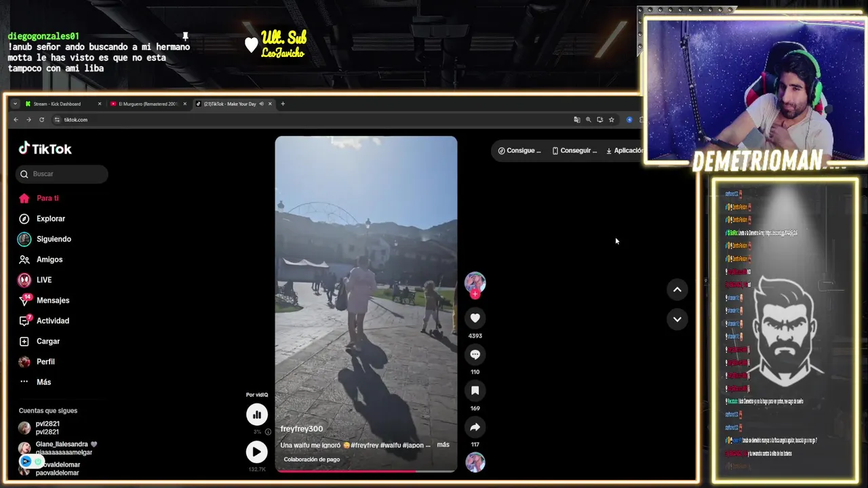
Task: Click the Conseguir app button
Action: point(574,150)
